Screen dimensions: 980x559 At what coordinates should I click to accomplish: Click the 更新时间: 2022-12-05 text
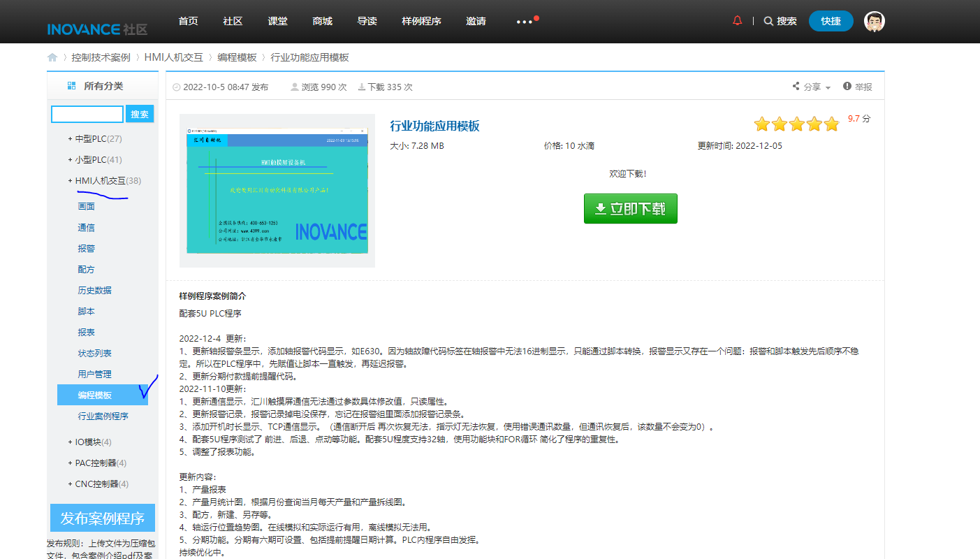tap(740, 146)
